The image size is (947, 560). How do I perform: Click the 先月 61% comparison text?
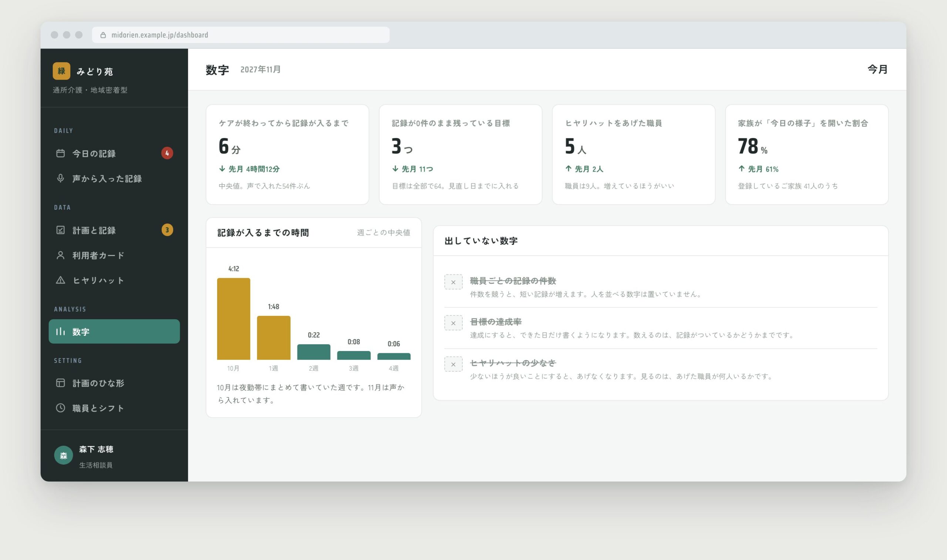click(763, 169)
